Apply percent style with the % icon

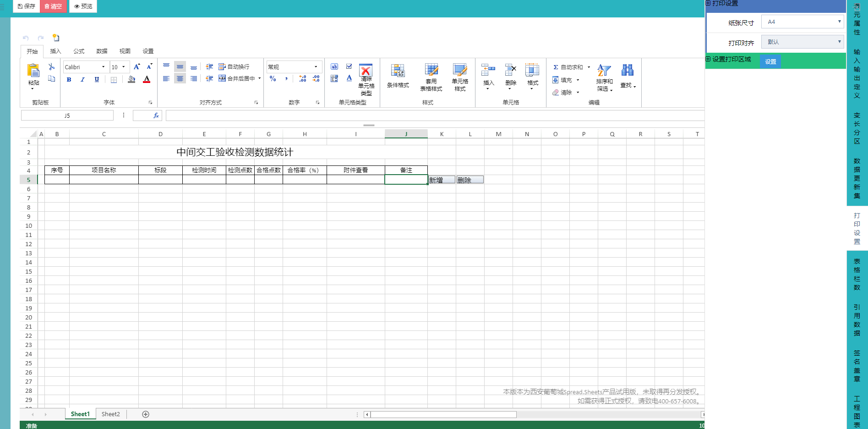273,79
